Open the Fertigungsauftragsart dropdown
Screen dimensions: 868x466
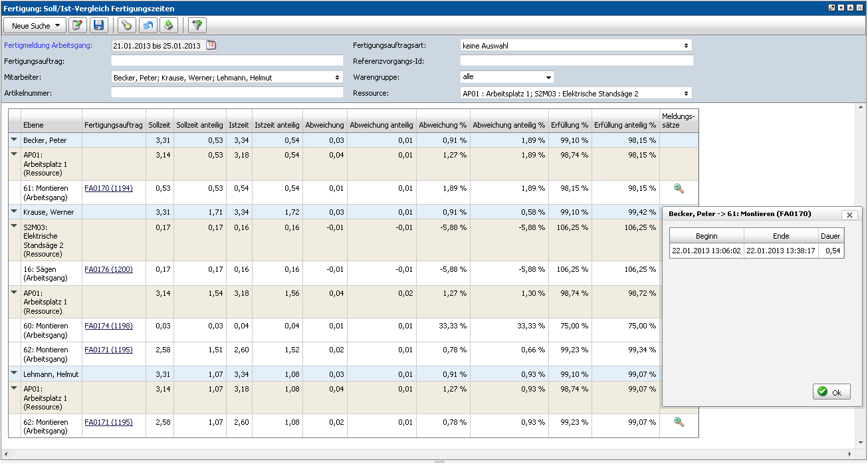coord(576,46)
